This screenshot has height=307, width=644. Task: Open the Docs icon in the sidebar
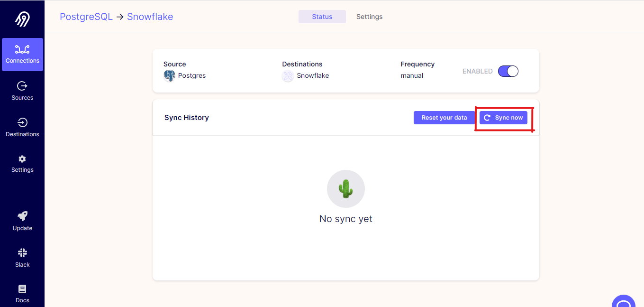tap(22, 293)
